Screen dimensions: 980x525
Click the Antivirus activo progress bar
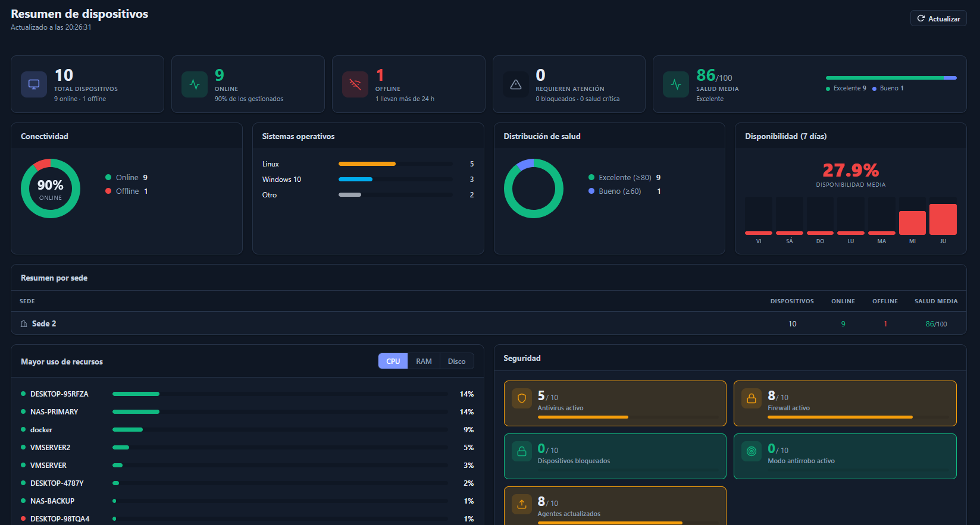click(x=583, y=417)
